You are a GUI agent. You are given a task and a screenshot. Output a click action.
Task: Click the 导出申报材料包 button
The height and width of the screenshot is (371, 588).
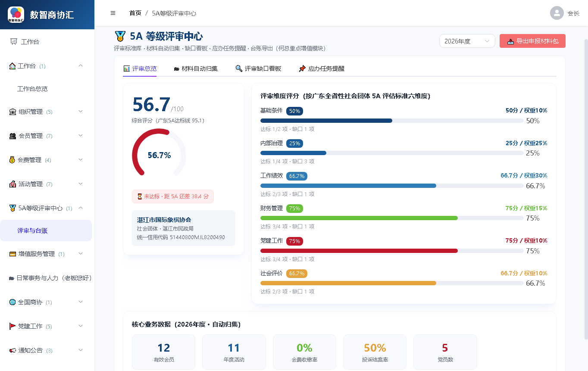[532, 41]
